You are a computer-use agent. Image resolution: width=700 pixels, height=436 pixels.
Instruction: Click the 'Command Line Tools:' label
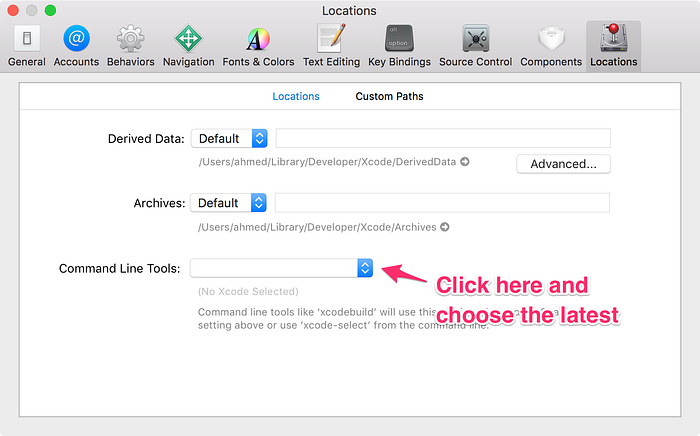point(120,269)
